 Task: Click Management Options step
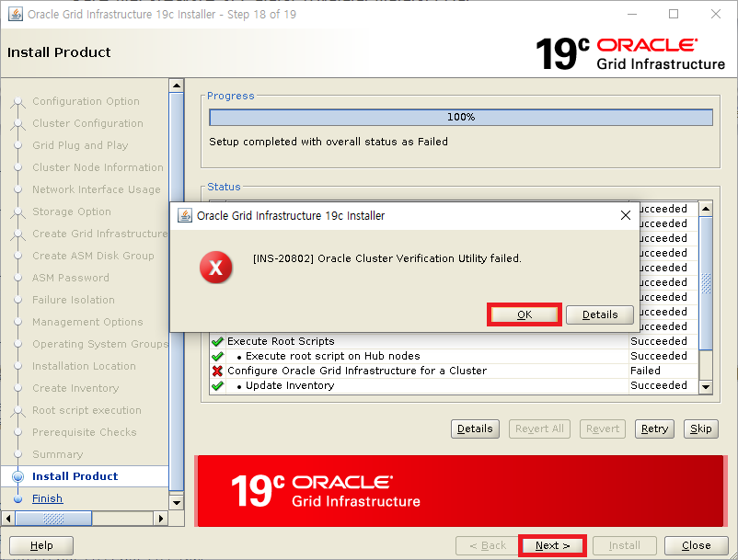coord(87,322)
